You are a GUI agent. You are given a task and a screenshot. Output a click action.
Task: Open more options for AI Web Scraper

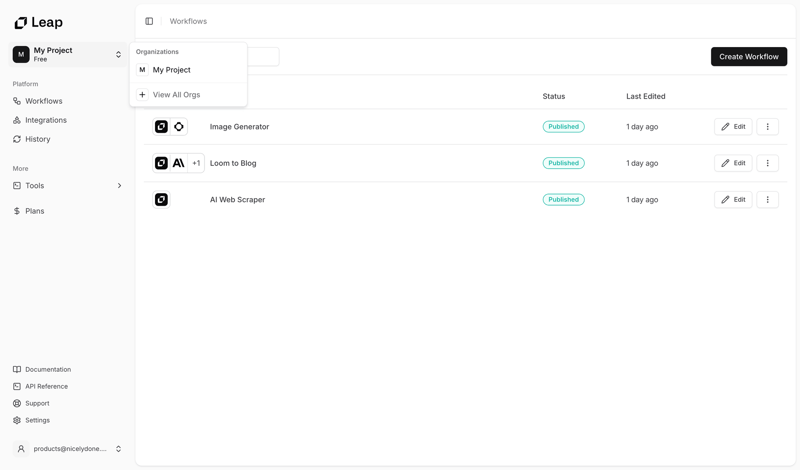pos(767,200)
